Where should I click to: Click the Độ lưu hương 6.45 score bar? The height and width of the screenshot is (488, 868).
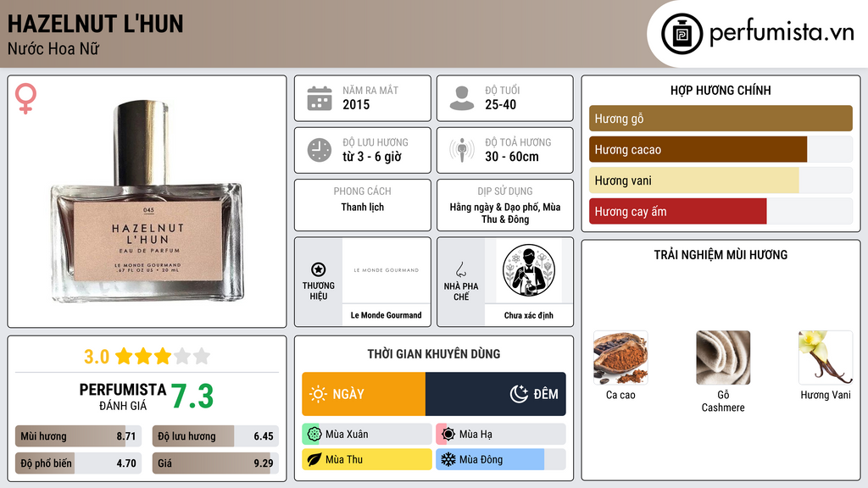click(215, 436)
